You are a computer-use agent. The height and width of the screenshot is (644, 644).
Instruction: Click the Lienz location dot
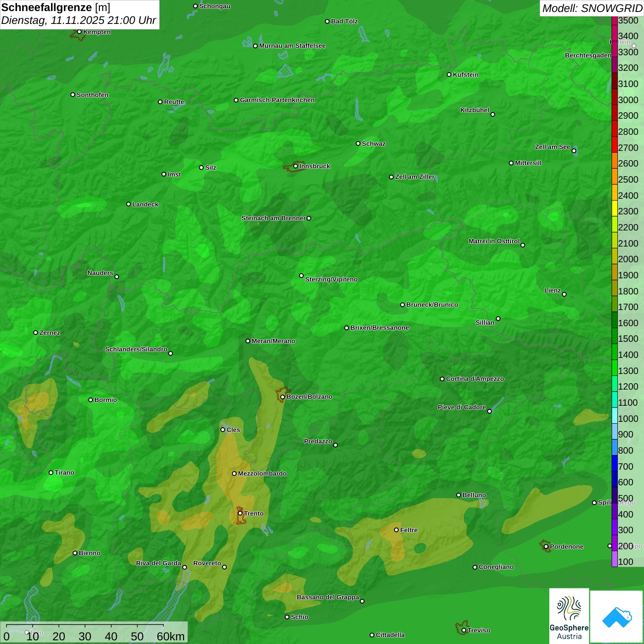(564, 294)
